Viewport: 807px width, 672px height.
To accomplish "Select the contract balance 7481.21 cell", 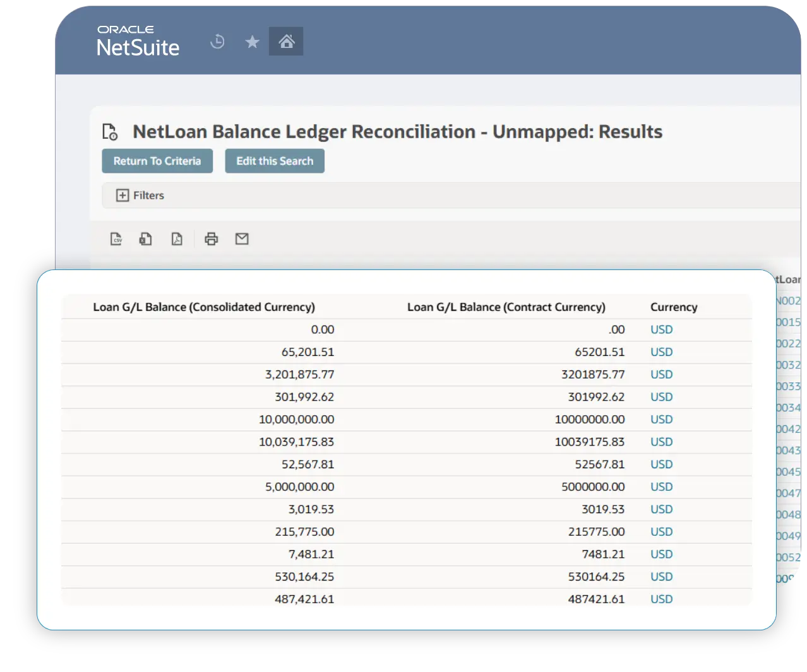I will [x=603, y=554].
